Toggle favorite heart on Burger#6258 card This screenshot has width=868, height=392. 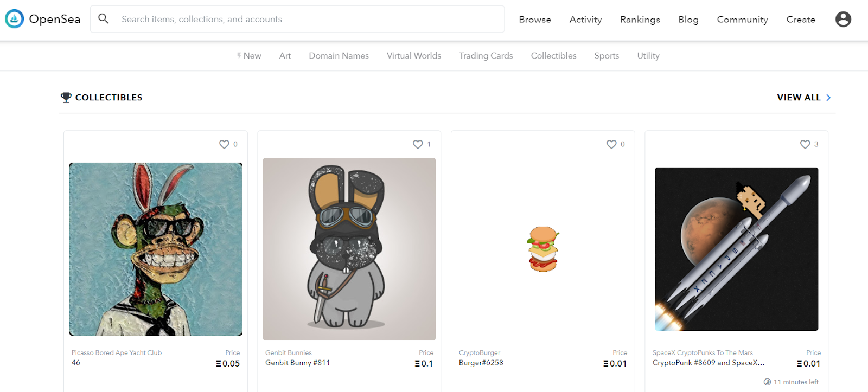click(x=611, y=144)
